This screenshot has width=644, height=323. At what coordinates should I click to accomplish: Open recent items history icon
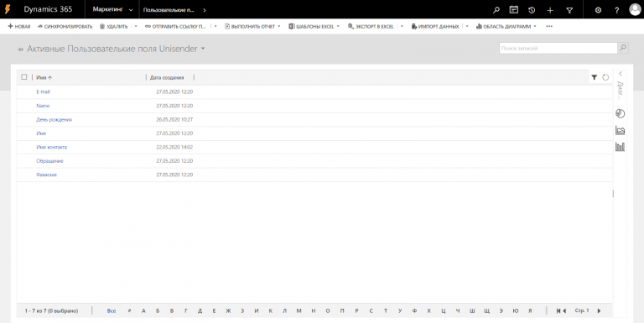click(532, 10)
